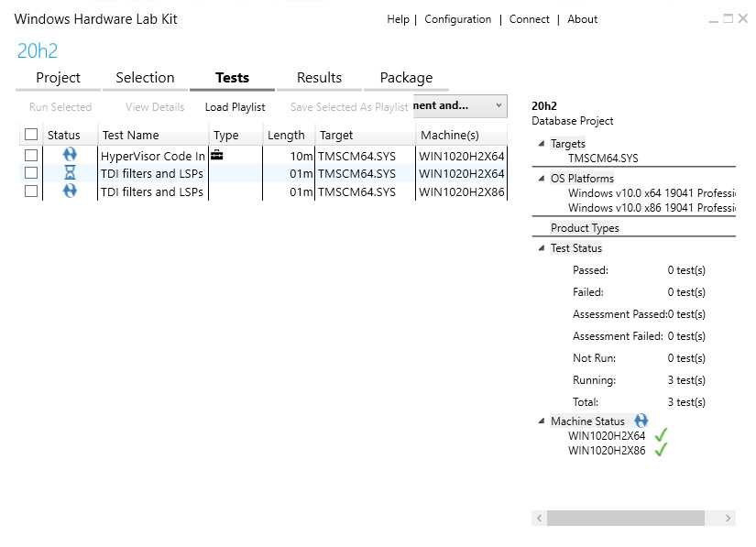
Task: Click the refresh icon next to Machine Status
Action: tap(641, 421)
